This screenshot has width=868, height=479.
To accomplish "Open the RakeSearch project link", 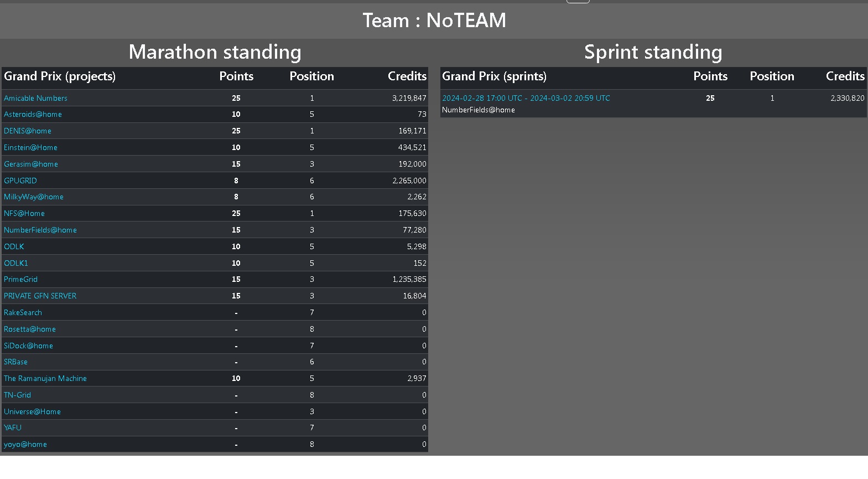I will pyautogui.click(x=23, y=312).
